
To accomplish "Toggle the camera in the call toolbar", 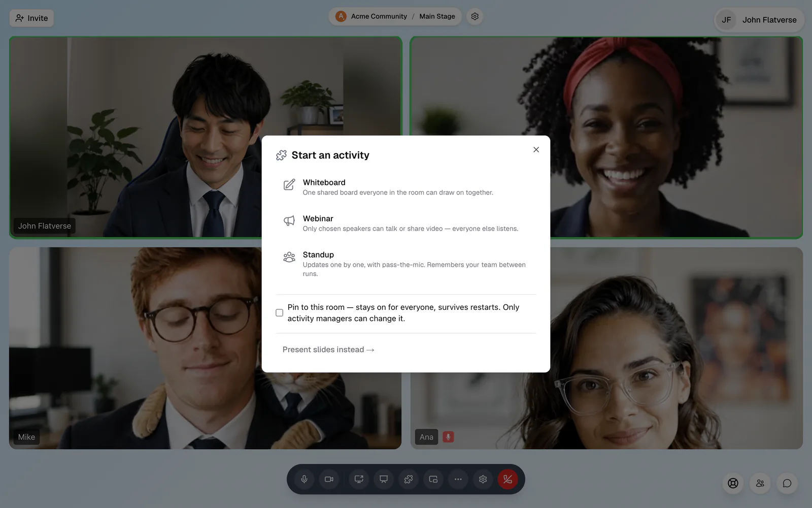I will pyautogui.click(x=329, y=479).
